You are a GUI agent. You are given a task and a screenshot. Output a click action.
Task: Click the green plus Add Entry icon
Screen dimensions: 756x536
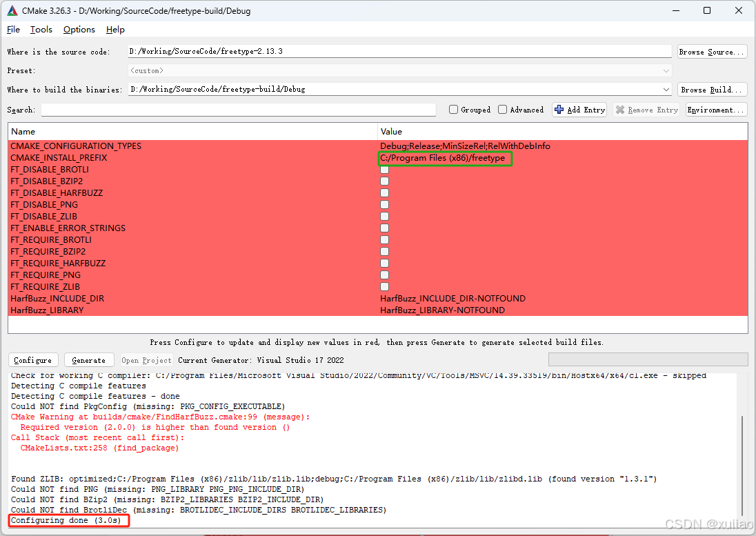558,109
